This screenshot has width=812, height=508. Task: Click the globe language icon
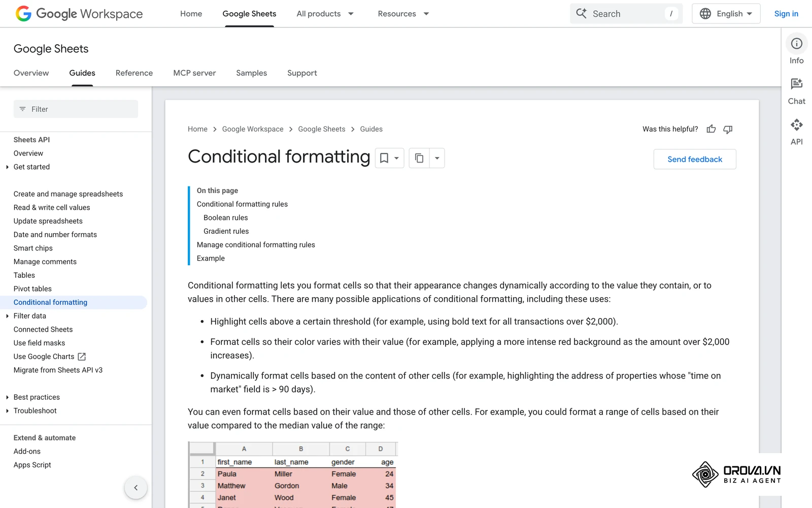[x=705, y=14]
